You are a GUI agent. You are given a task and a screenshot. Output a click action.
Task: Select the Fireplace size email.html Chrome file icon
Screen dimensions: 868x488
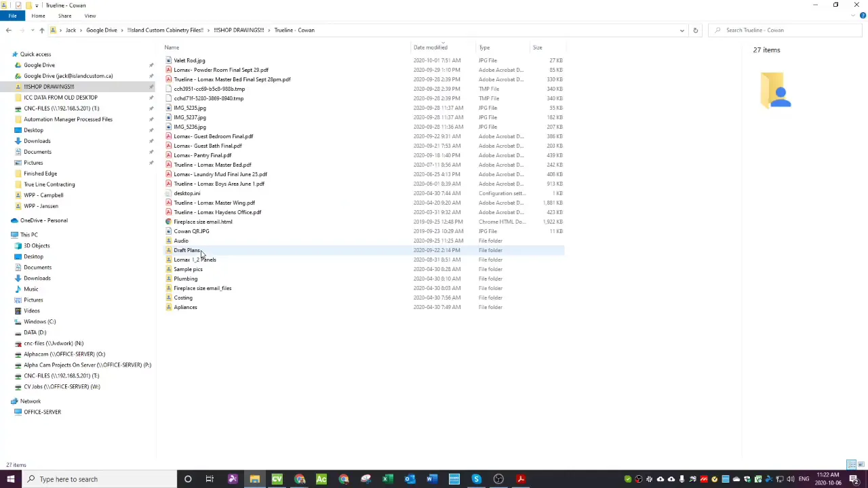pyautogui.click(x=169, y=222)
